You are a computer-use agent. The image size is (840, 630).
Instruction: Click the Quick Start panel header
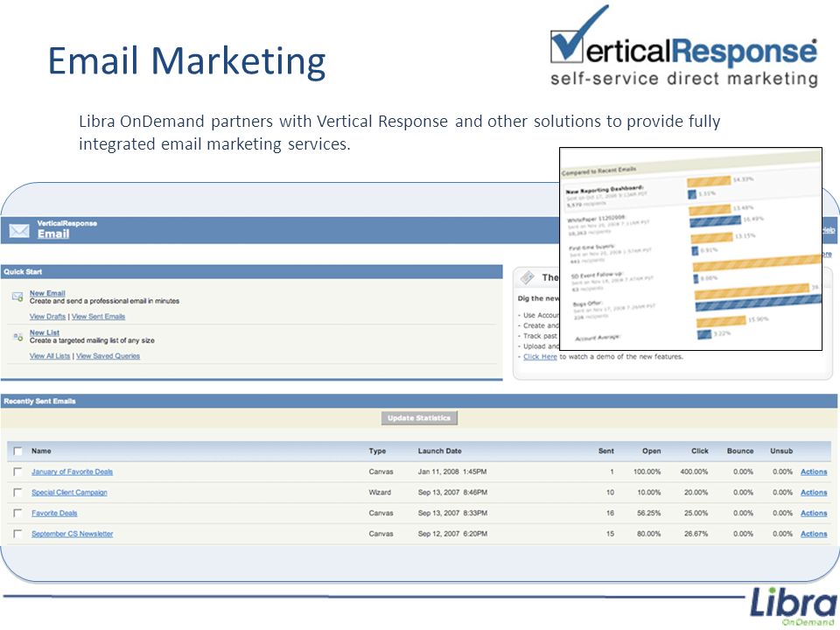coord(251,271)
